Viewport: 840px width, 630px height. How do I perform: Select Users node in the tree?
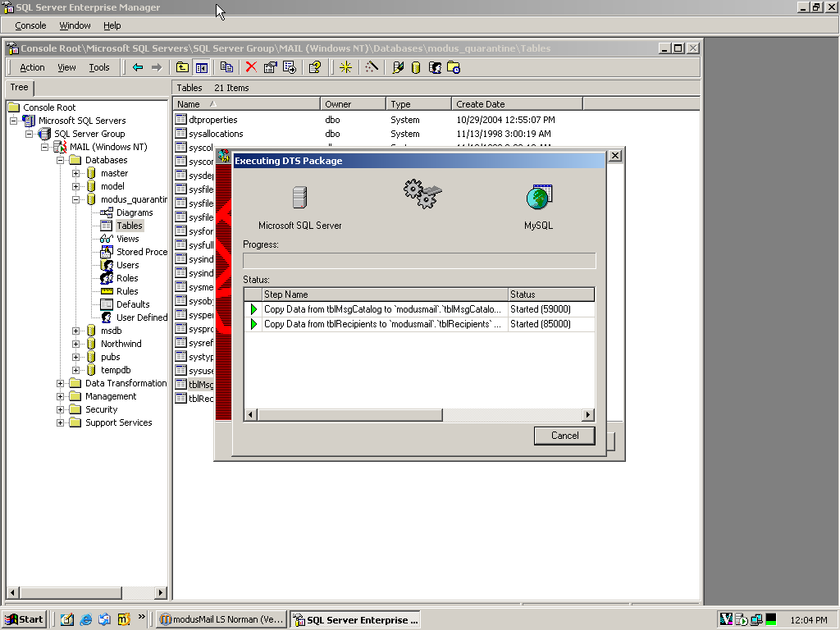(127, 265)
